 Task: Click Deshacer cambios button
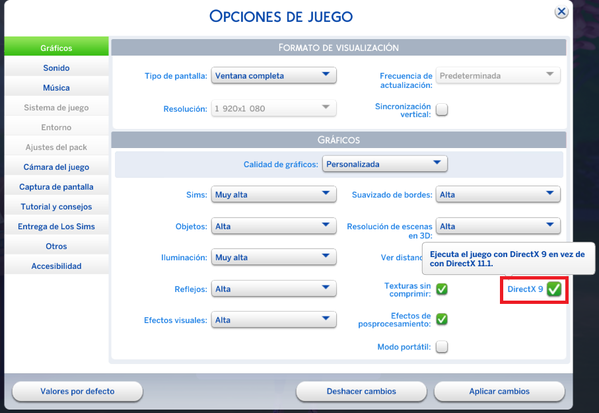tap(361, 391)
